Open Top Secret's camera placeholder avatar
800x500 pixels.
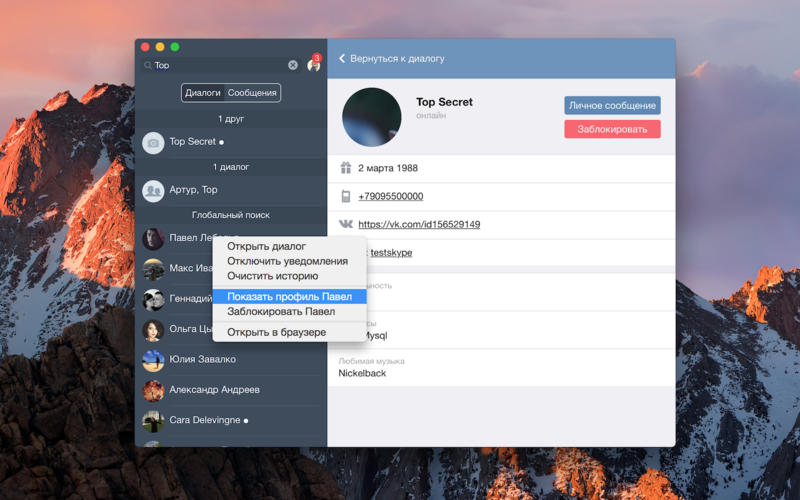(153, 143)
